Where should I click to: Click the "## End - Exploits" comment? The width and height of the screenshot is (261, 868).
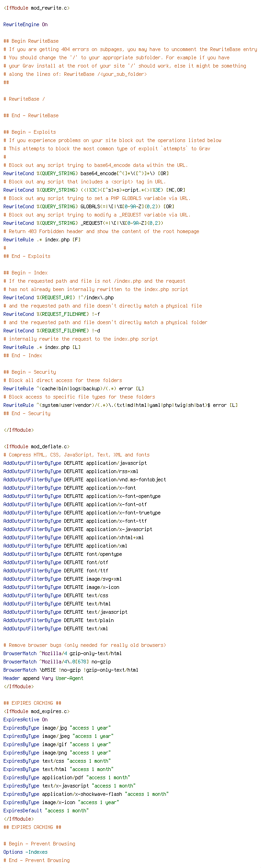tap(27, 256)
